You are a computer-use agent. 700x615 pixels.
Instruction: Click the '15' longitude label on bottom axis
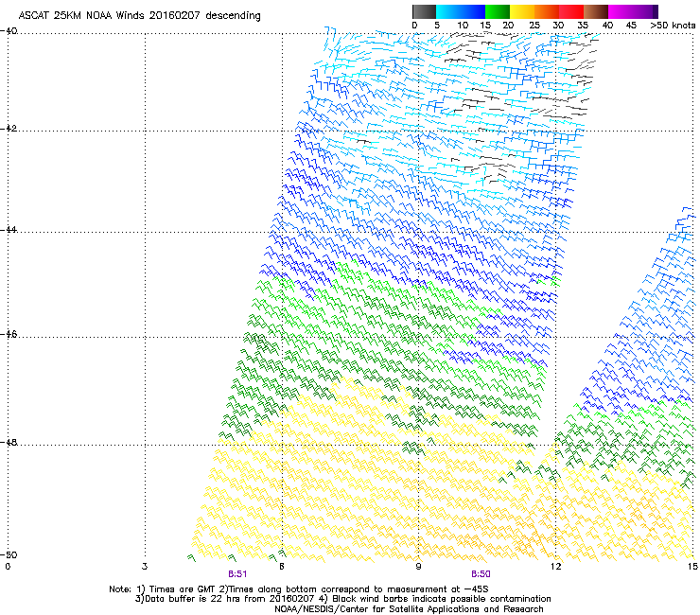pyautogui.click(x=692, y=567)
